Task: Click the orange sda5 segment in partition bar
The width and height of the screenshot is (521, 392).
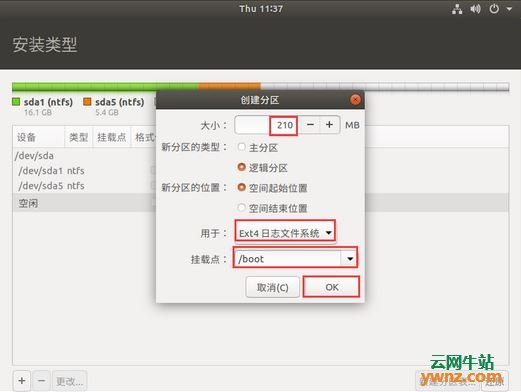Action: coord(229,87)
